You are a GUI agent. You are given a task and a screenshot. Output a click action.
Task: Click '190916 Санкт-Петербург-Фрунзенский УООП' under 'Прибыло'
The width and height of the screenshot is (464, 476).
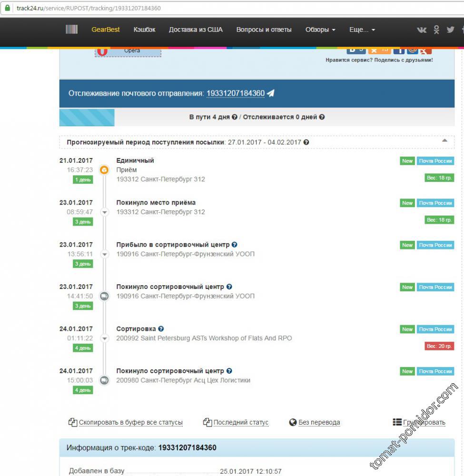[x=186, y=254]
